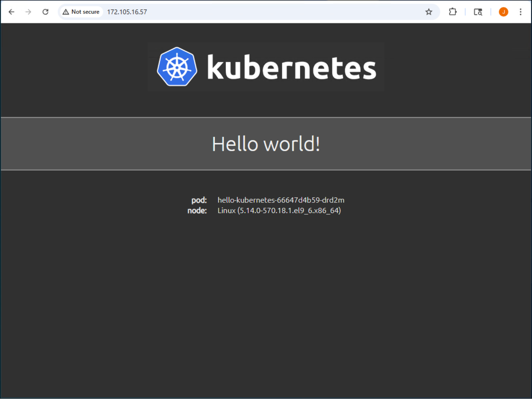Screen dimensions: 532x399
Task: Click the node: label
Action: tap(197, 210)
